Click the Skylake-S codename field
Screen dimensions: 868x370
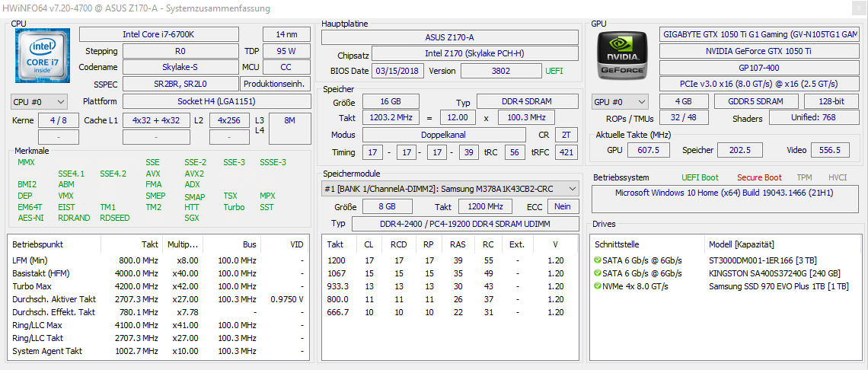pos(180,67)
